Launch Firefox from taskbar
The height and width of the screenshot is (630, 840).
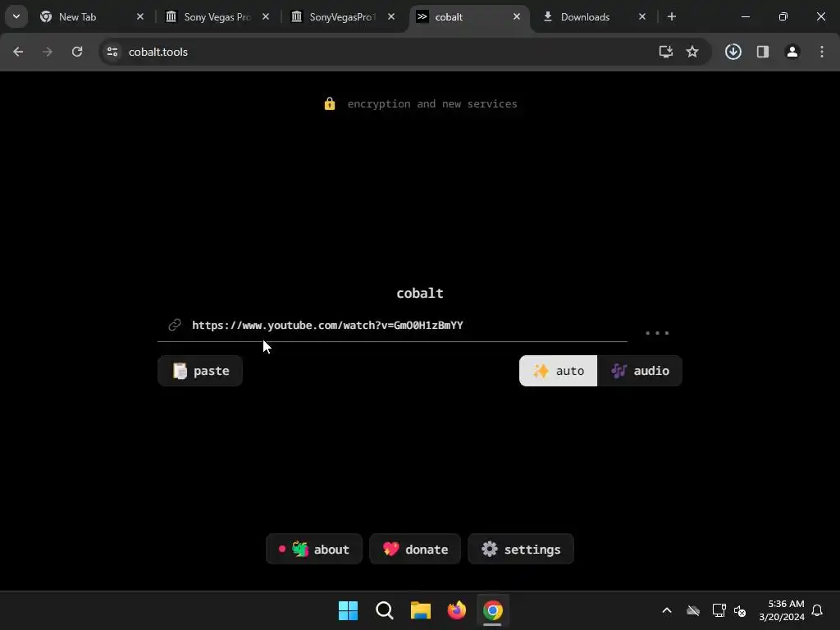click(x=456, y=610)
